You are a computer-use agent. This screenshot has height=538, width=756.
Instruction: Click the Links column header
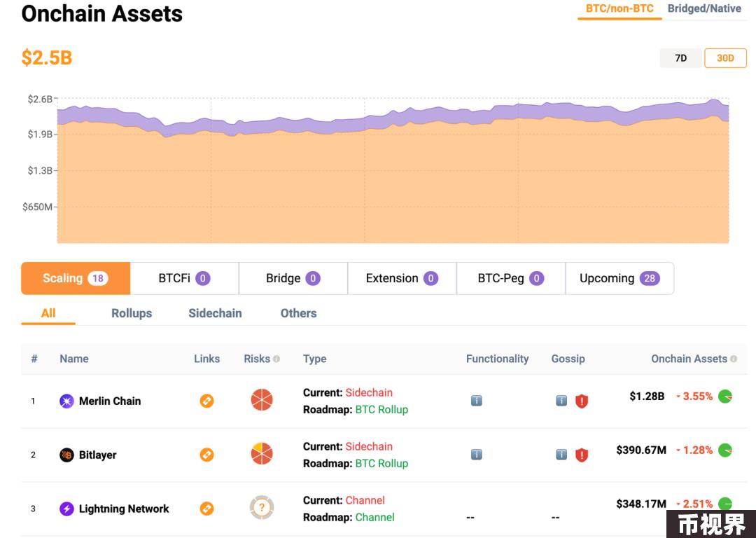click(206, 359)
